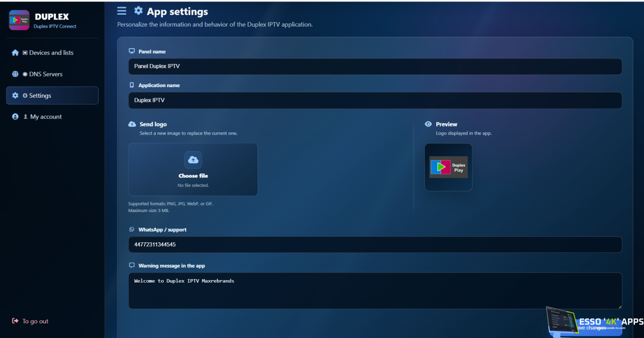This screenshot has width=644, height=338.
Task: Click the globe icon for DNS Servers
Action: 15,74
